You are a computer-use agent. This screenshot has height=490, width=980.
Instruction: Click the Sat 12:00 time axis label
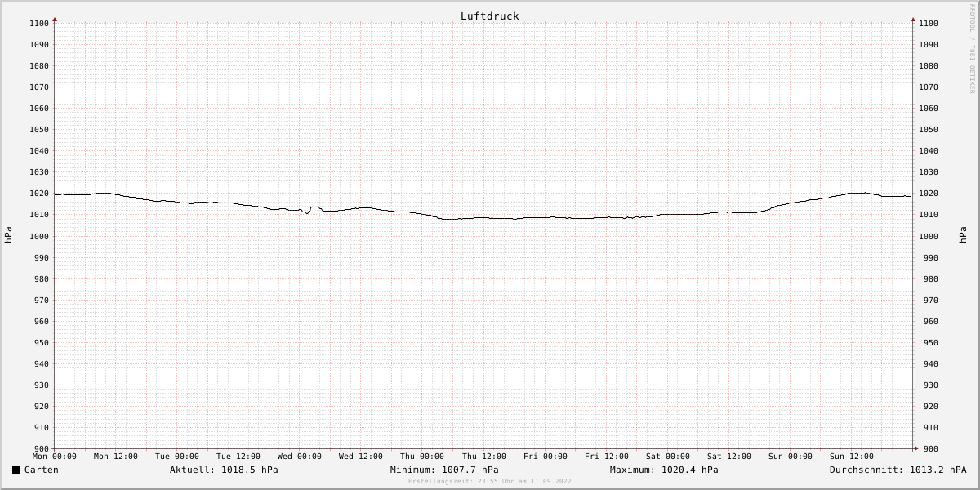tap(729, 457)
